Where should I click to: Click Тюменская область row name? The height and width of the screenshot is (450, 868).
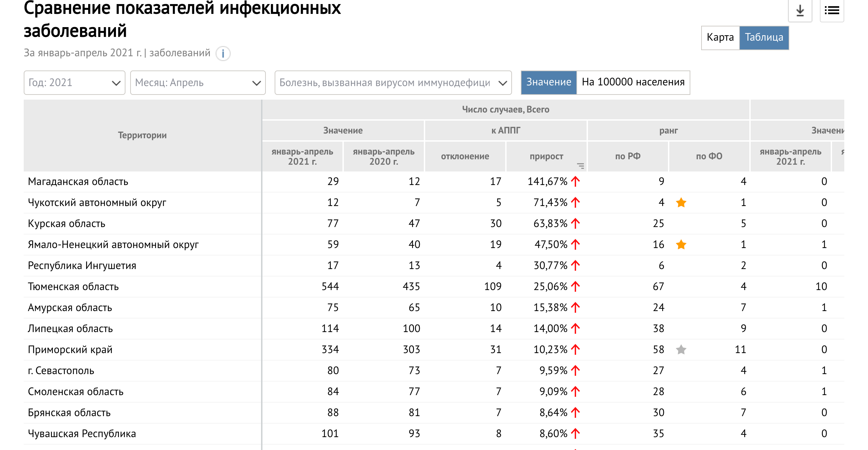[x=73, y=287]
